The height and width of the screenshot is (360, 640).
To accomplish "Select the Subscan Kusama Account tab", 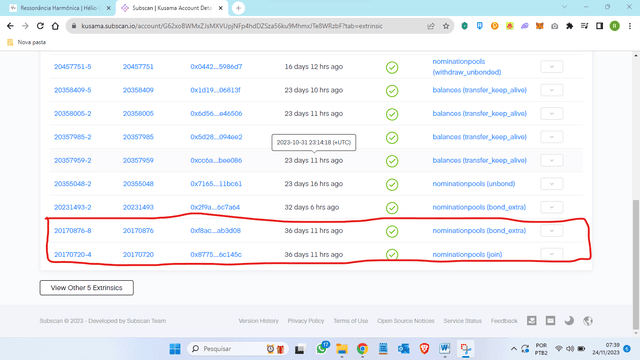I will [171, 8].
